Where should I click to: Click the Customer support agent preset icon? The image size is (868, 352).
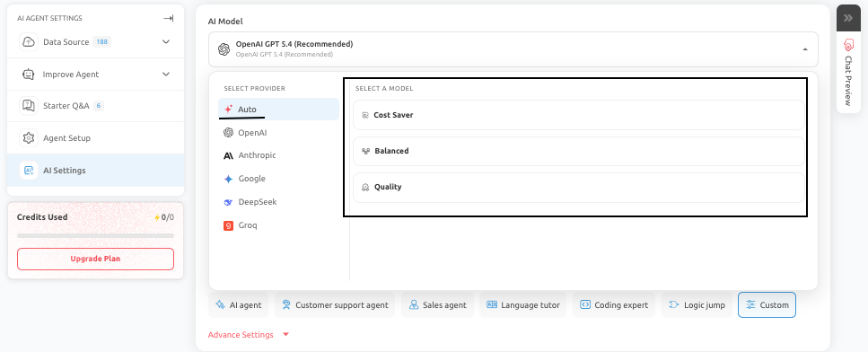(x=286, y=305)
